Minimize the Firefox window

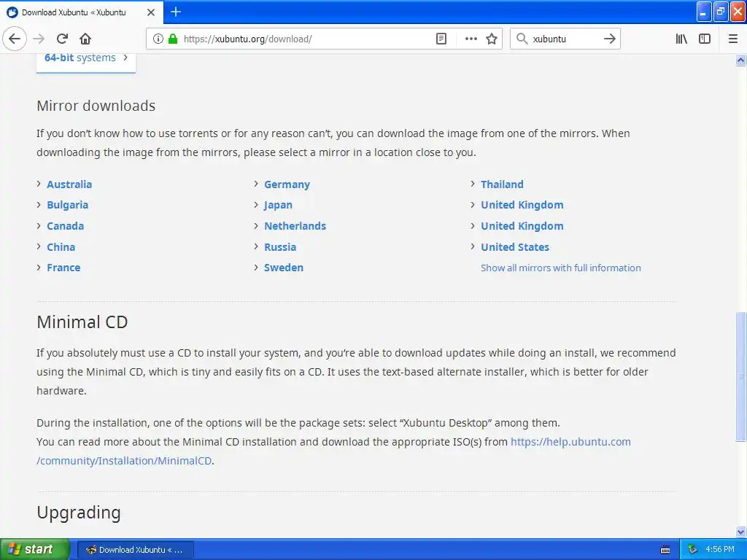(x=704, y=12)
